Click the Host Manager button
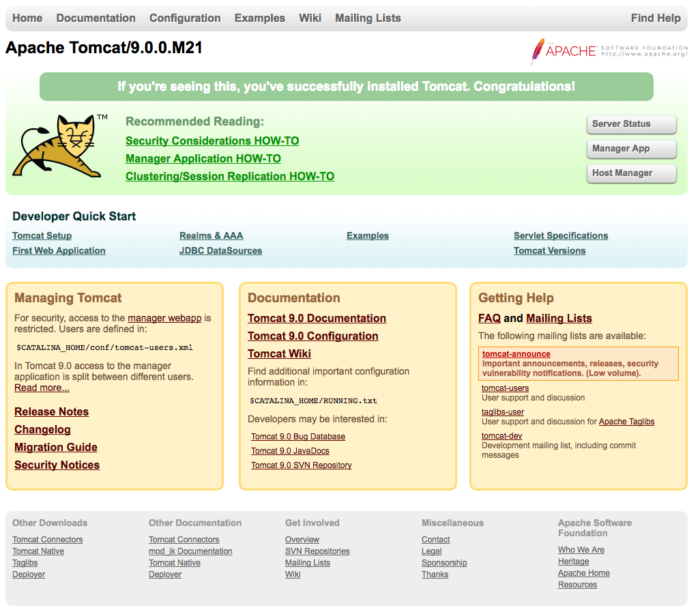This screenshot has height=612, width=700. tap(631, 173)
